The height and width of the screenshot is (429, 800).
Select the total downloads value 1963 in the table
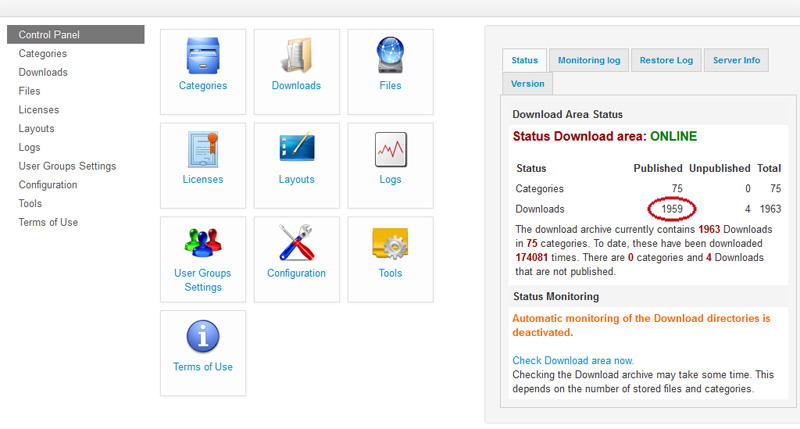click(x=770, y=209)
